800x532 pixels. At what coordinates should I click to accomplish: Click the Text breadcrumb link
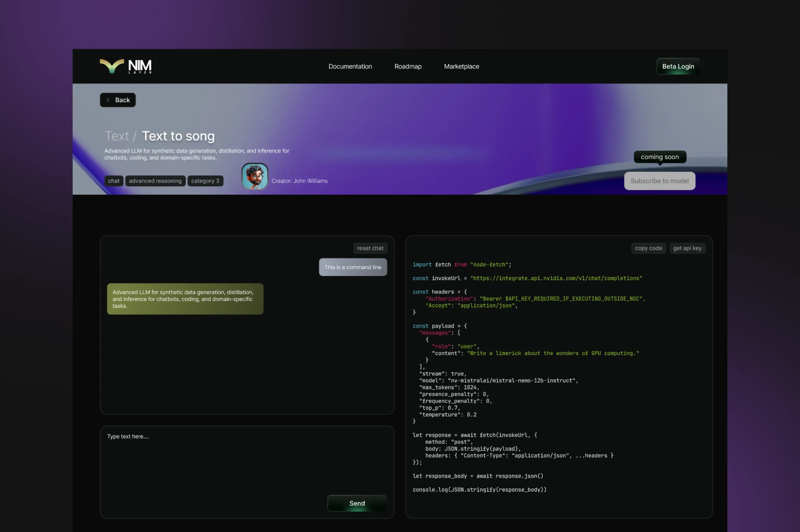click(117, 136)
